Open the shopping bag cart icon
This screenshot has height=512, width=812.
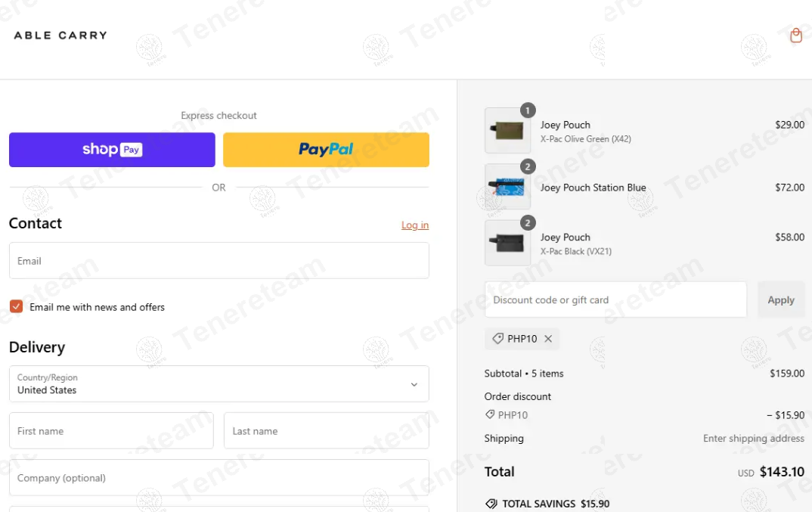[795, 36]
